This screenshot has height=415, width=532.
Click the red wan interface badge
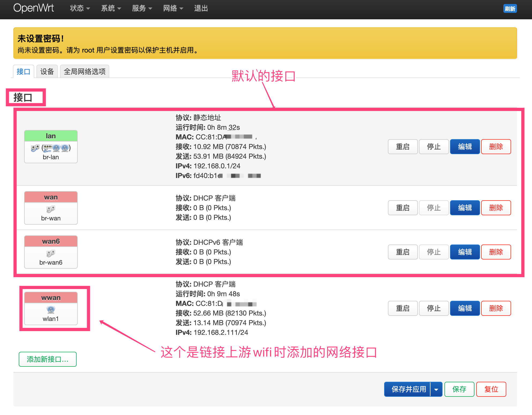[51, 197]
